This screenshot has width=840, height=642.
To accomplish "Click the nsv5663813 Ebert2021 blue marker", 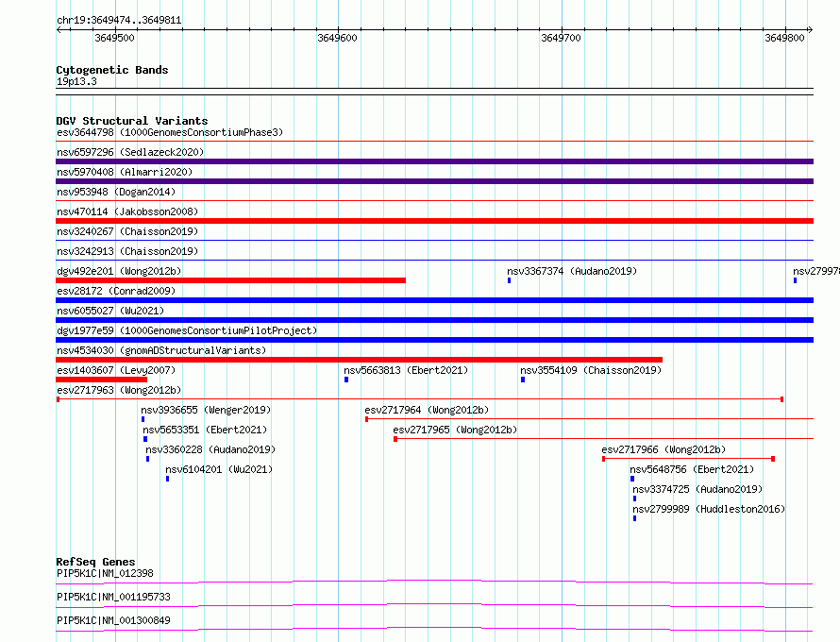I will pos(346,380).
